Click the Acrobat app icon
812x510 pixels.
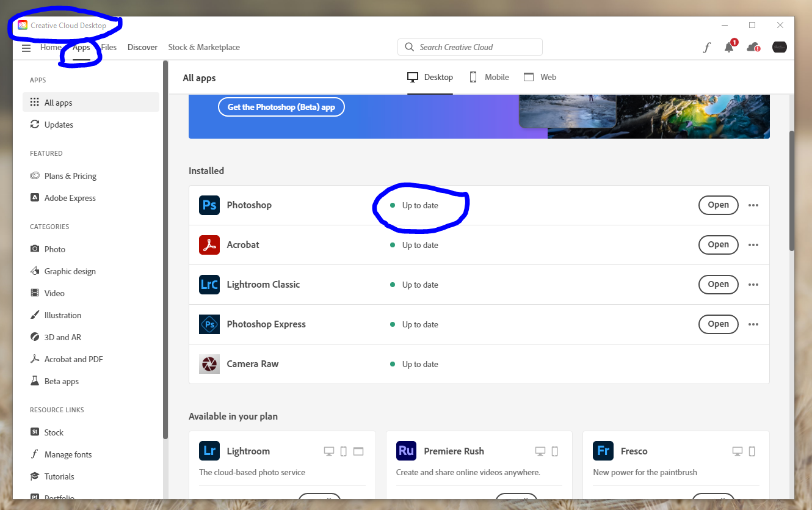point(209,245)
